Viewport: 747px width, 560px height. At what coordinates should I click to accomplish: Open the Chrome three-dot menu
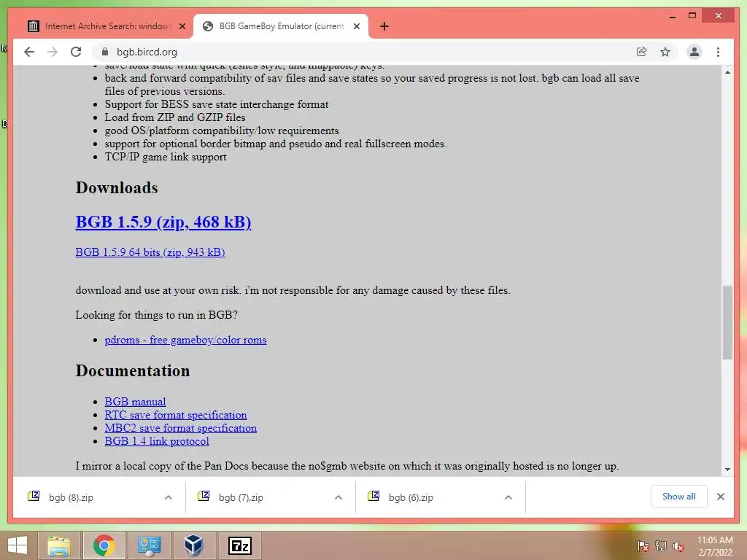click(x=718, y=52)
